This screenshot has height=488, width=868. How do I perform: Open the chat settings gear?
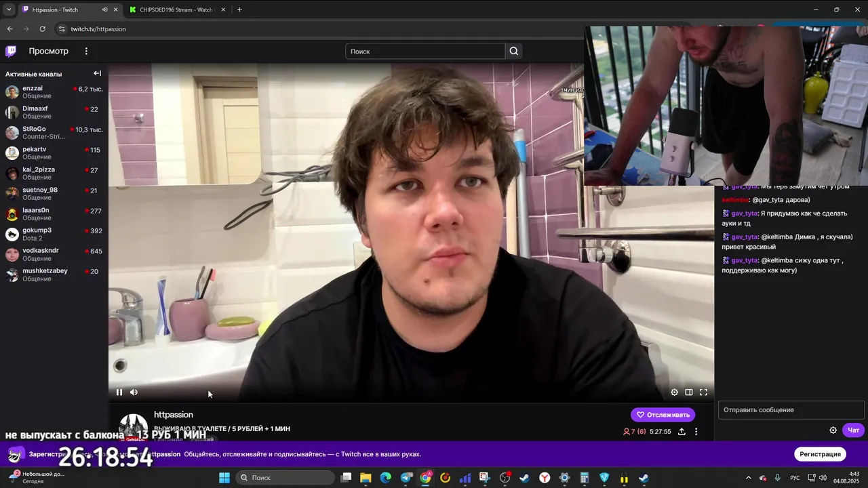pos(833,430)
